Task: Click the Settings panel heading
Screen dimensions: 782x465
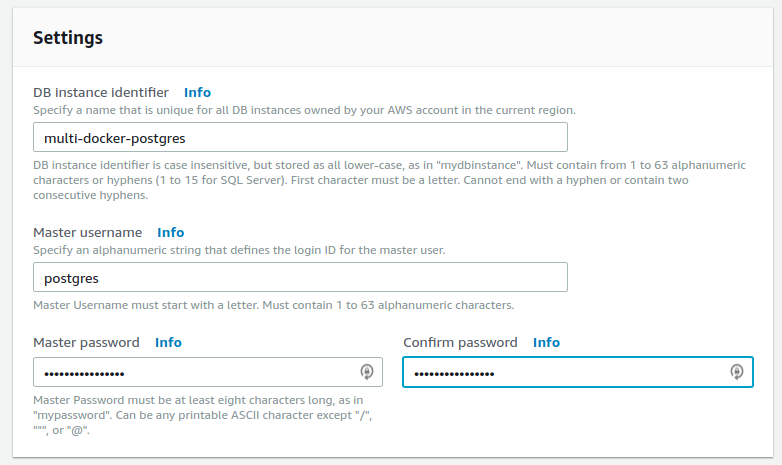Action: [68, 38]
